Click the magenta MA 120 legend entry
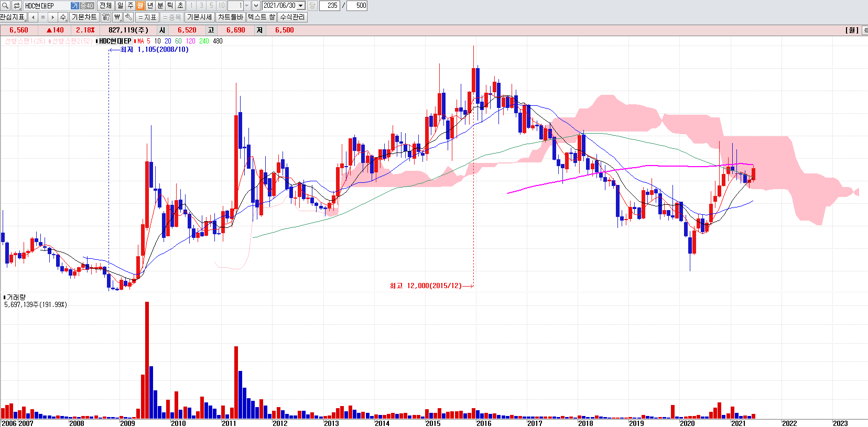The image size is (868, 427). pyautogui.click(x=190, y=41)
